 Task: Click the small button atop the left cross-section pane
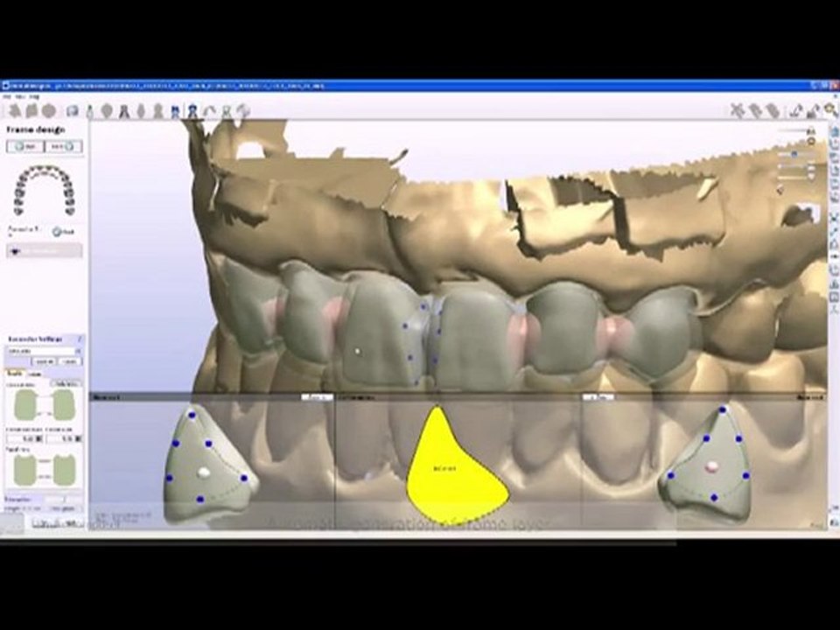pyautogui.click(x=317, y=397)
